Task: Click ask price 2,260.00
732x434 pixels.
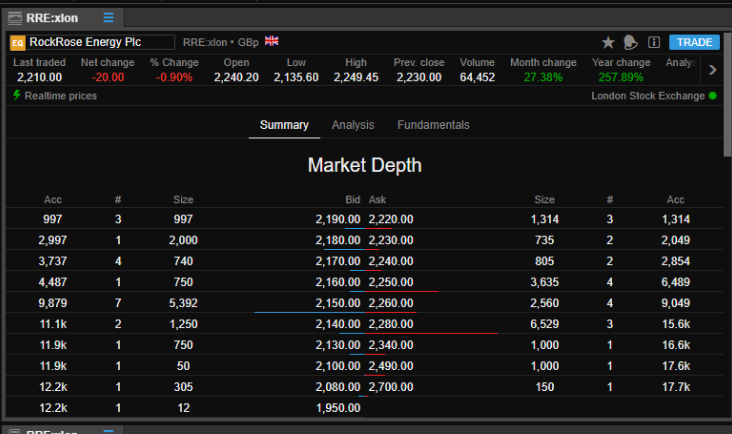Action: 391,303
